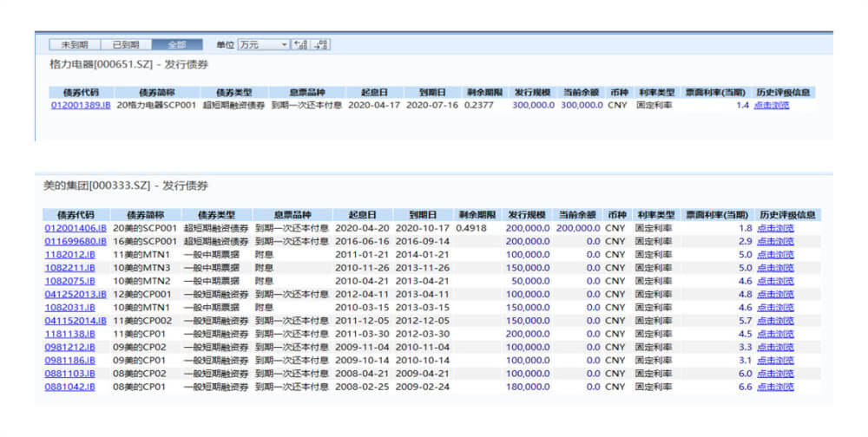Open bond link 1182012.IB
Viewport: 868px width, 437px height.
click(x=69, y=254)
